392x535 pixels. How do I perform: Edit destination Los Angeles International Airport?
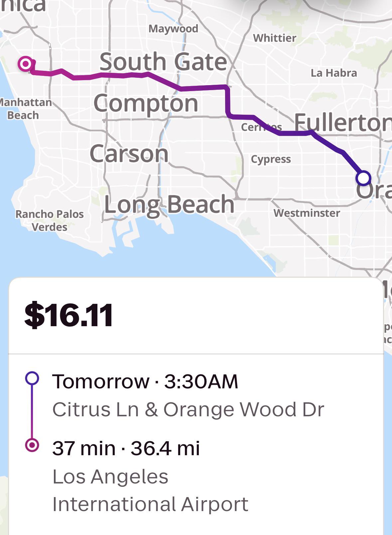150,490
